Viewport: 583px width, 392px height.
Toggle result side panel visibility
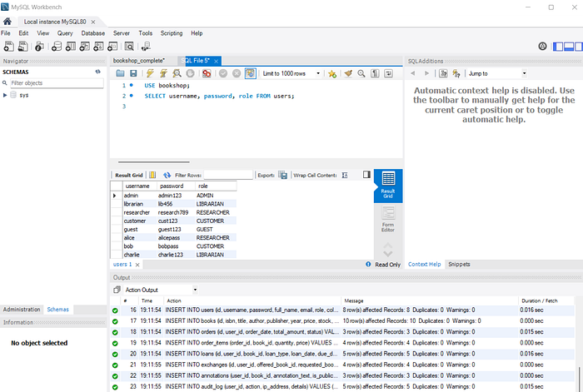click(x=366, y=175)
